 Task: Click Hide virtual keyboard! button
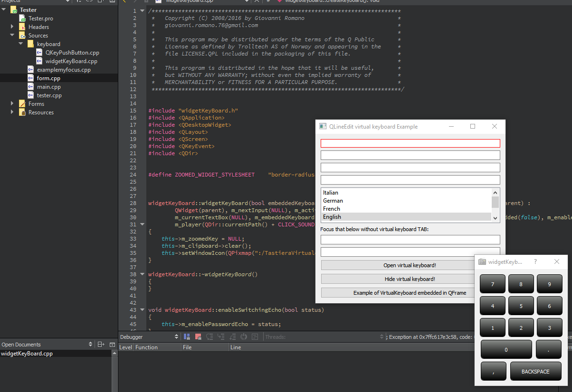point(410,279)
